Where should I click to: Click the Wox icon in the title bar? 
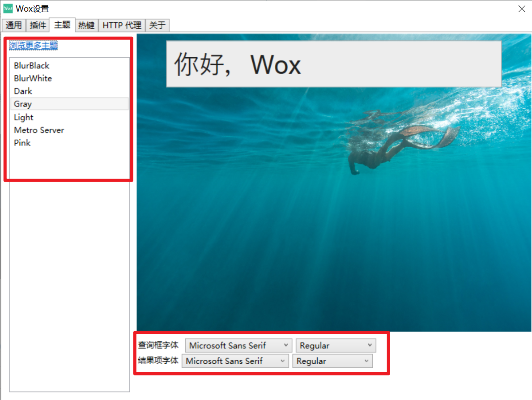[x=7, y=8]
